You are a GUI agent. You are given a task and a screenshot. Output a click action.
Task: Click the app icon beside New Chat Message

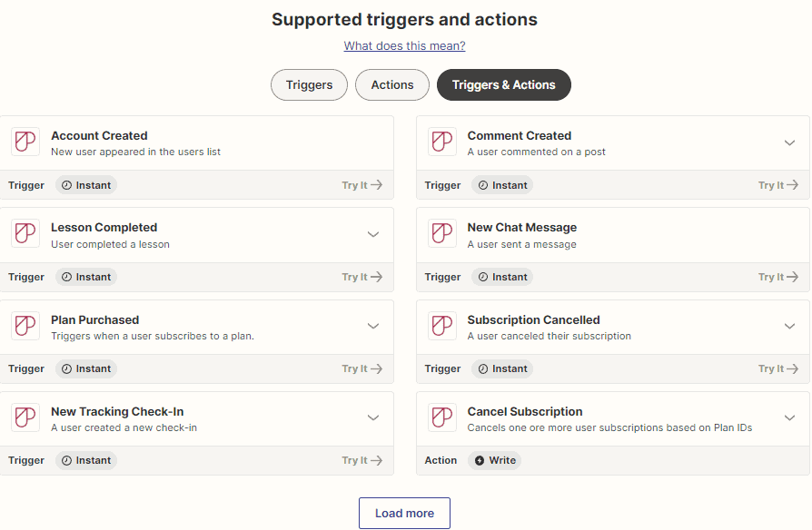[442, 234]
